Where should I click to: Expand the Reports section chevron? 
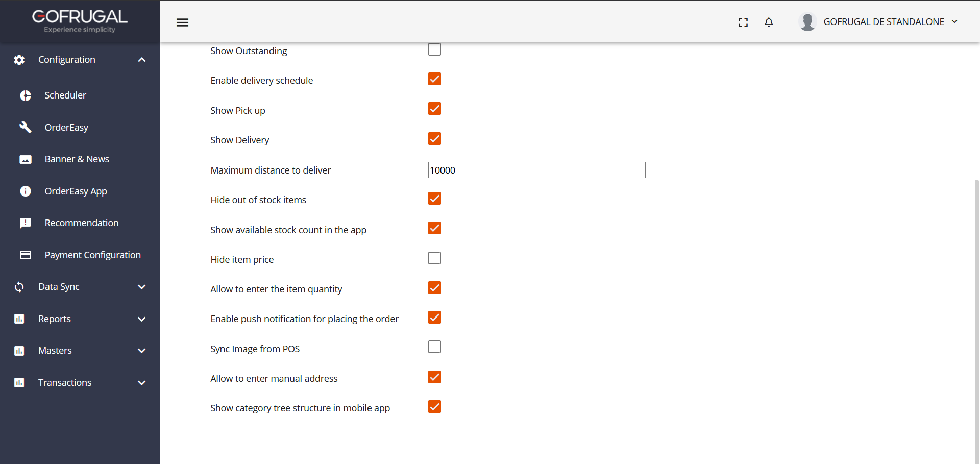[x=142, y=319]
